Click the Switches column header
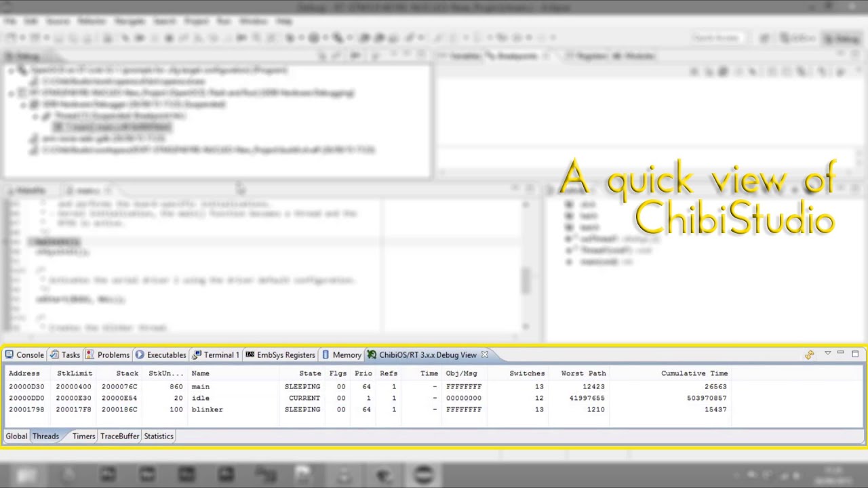The width and height of the screenshot is (868, 488). pyautogui.click(x=527, y=373)
